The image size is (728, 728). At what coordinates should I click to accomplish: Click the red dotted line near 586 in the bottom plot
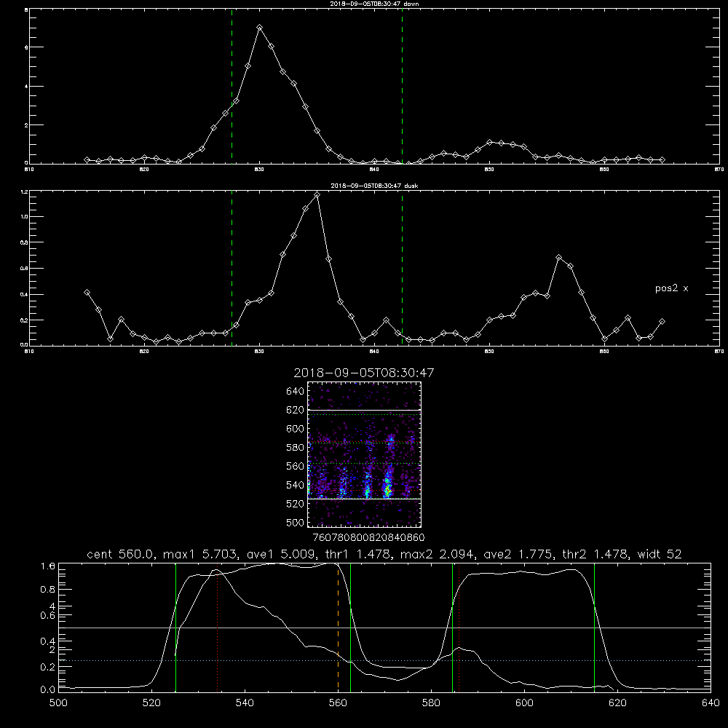coord(459,627)
